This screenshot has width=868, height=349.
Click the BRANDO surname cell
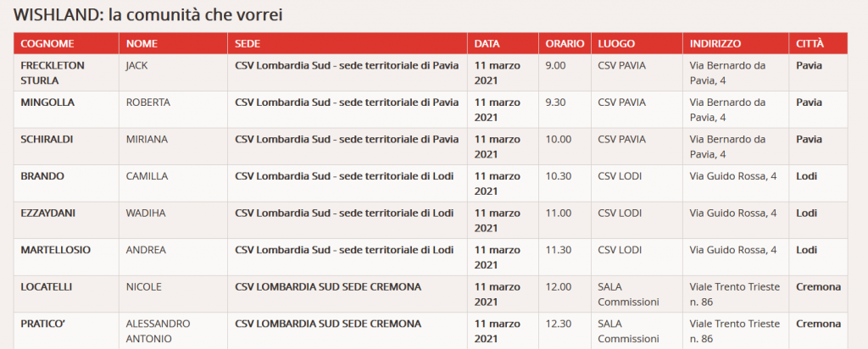click(x=42, y=176)
